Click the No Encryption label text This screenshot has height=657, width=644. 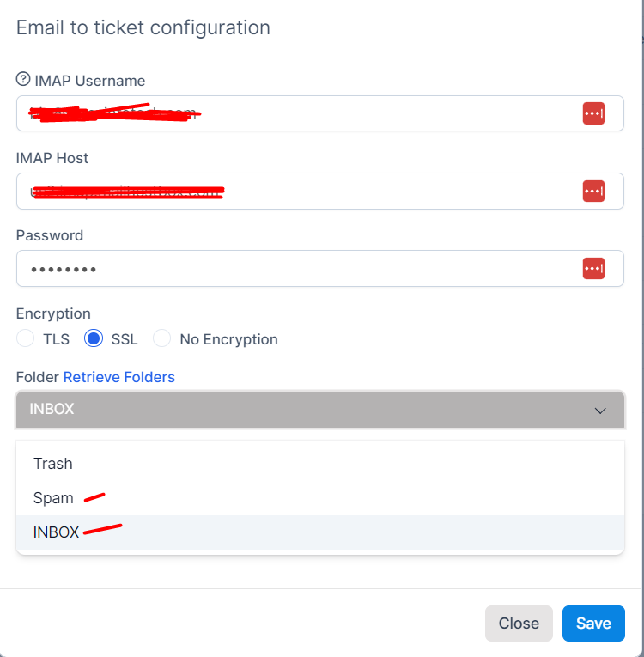[x=228, y=339]
